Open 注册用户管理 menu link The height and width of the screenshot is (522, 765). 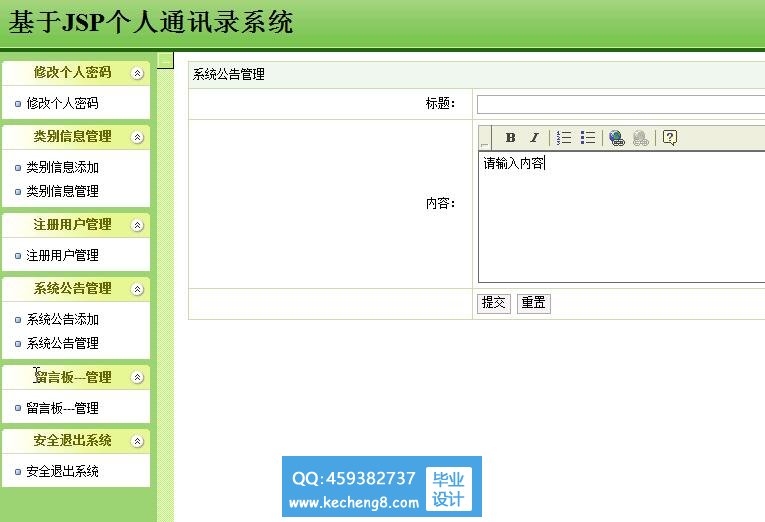62,255
